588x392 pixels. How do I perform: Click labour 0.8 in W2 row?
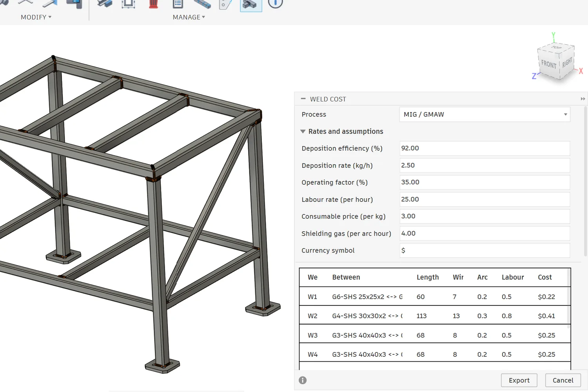pyautogui.click(x=506, y=316)
